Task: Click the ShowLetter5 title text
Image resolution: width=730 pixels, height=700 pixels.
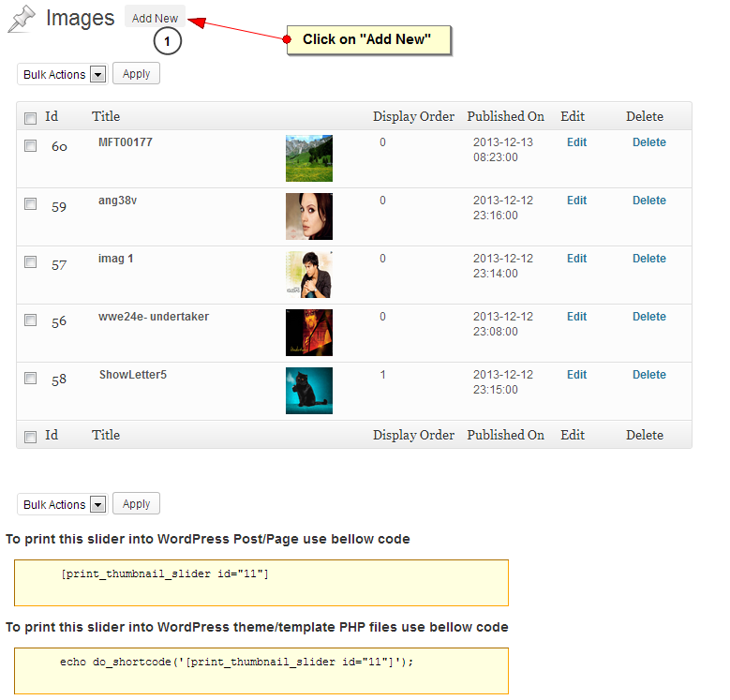Action: coord(133,375)
